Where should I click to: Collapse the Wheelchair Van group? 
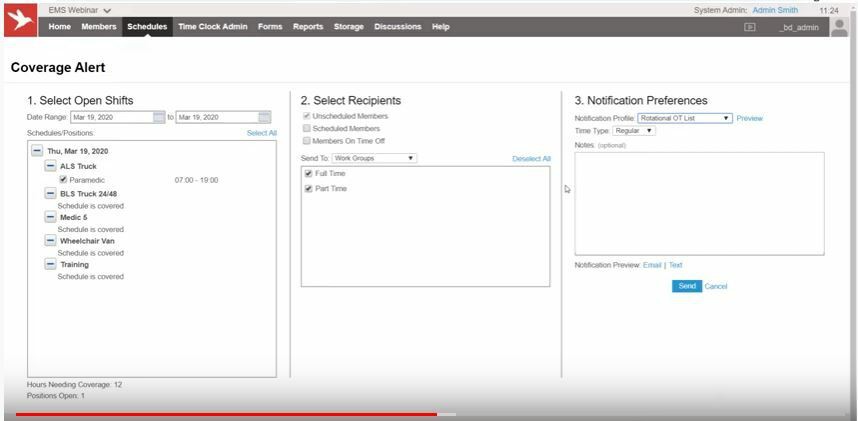50,240
